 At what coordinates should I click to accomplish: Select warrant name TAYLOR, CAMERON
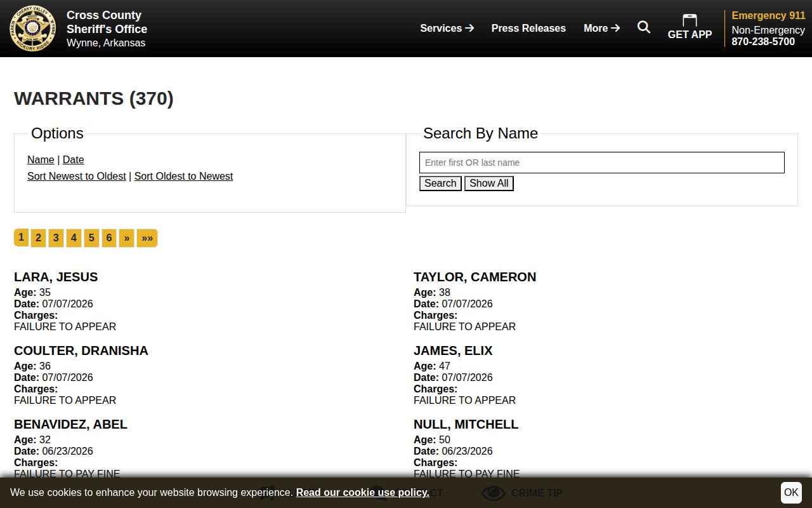click(x=475, y=277)
